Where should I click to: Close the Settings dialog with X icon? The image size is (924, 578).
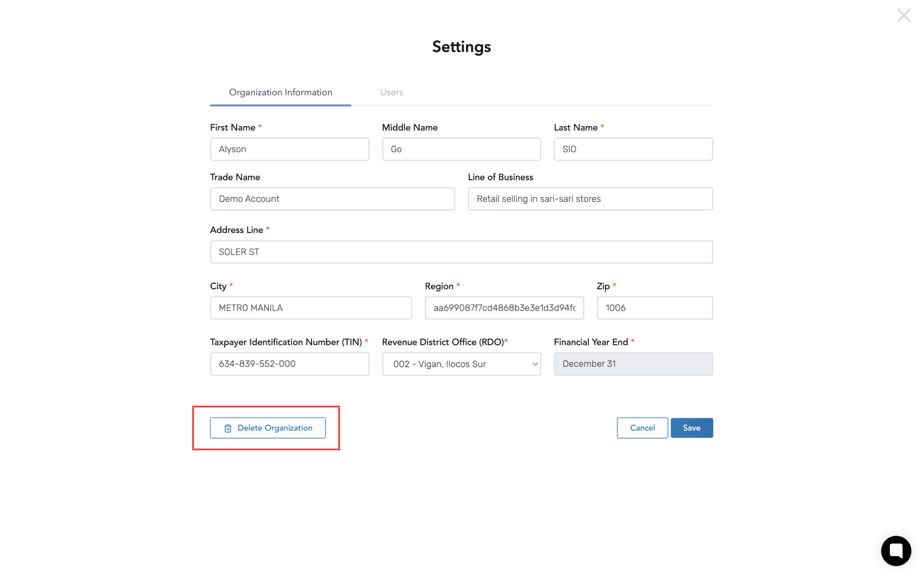tap(903, 16)
